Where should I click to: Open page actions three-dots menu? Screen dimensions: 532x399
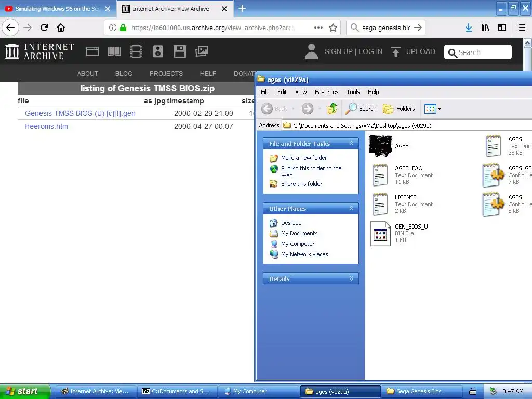click(x=318, y=28)
